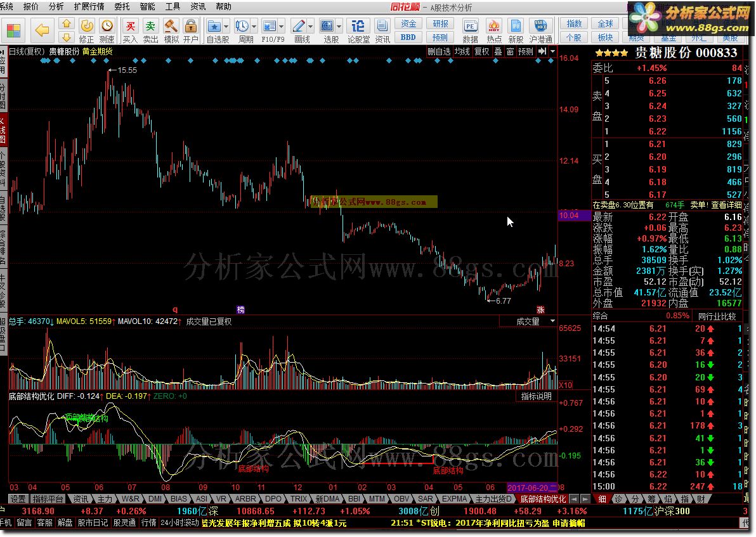Open dropdown arrow next to 选股 icon

(x=339, y=26)
